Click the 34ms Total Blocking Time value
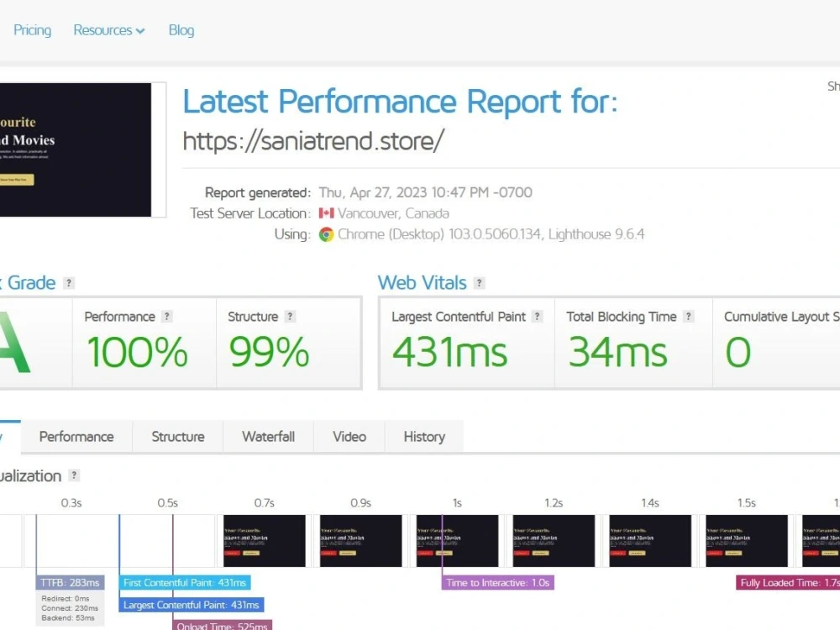840x630 pixels. click(617, 352)
